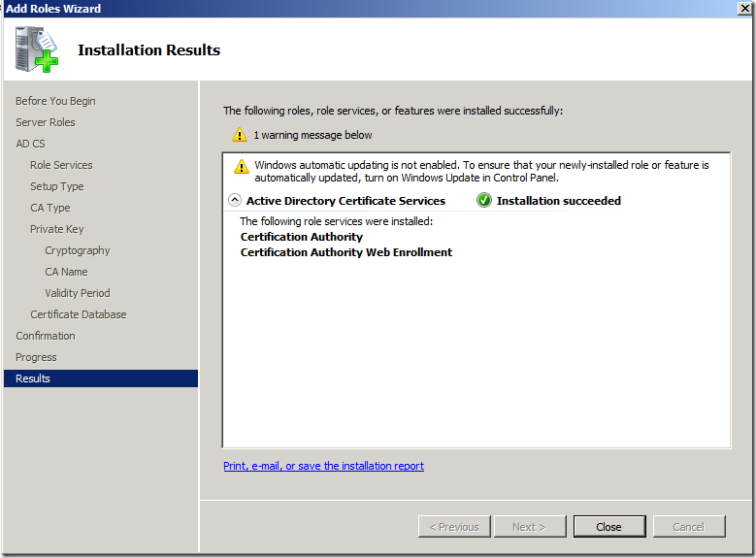Click 'Active Directory Certificate Services' heading text
This screenshot has height=558, width=756.
coord(345,201)
